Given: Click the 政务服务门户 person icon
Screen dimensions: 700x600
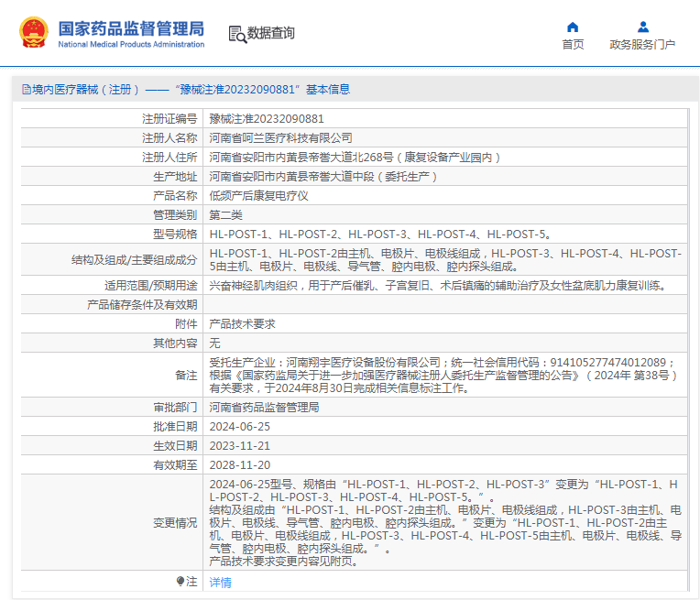Looking at the screenshot, I should [x=643, y=27].
